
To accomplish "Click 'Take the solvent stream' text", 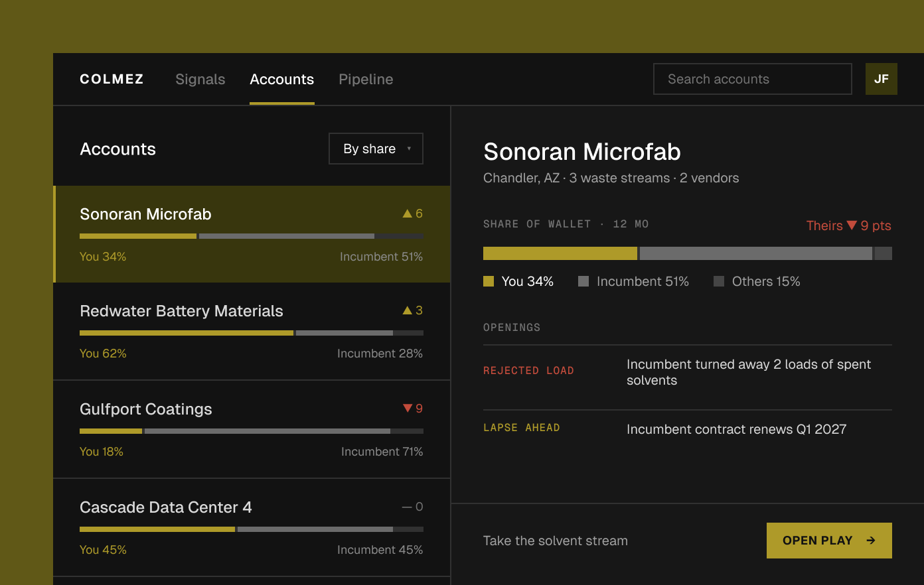I will 556,541.
